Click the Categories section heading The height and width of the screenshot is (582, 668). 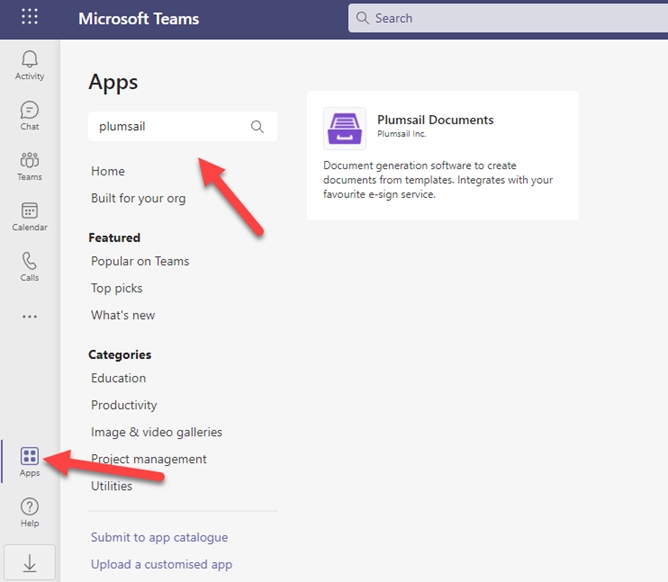pyautogui.click(x=120, y=355)
